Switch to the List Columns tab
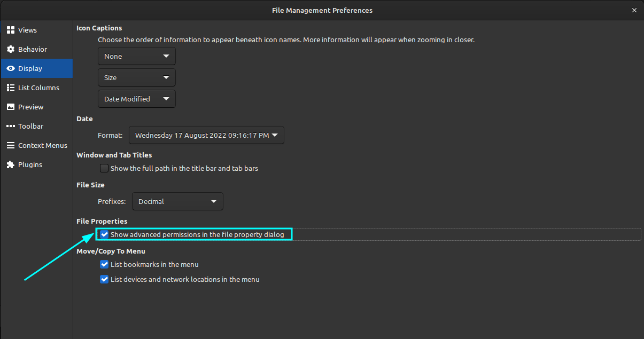Screen dimensions: 644x339 pyautogui.click(x=38, y=88)
